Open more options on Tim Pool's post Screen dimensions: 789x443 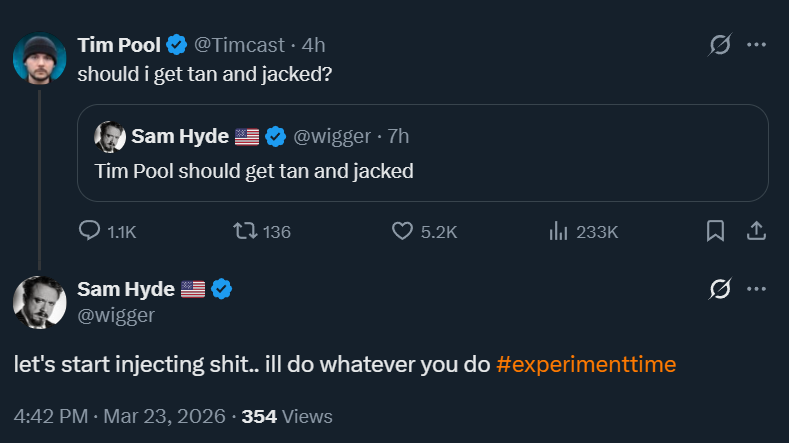pos(757,45)
